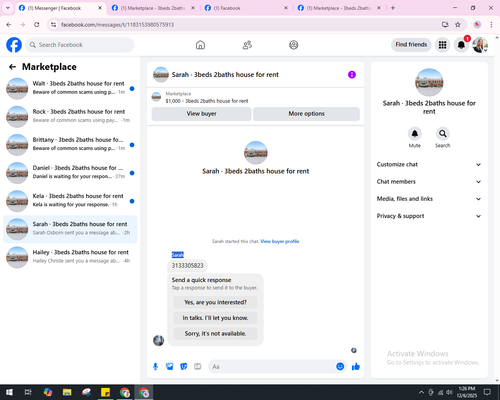Search in the conversation
500x400 pixels.
443,134
